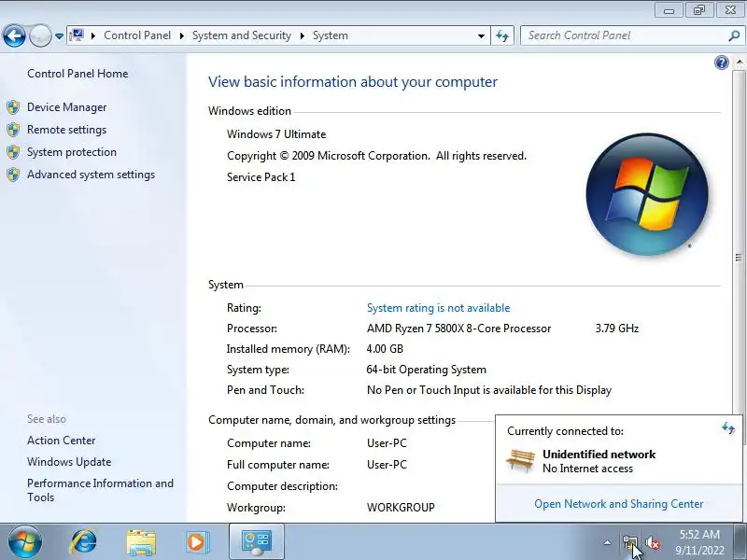Image resolution: width=747 pixels, height=560 pixels.
Task: Expand the arrow after Control Panel breadcrumb
Action: click(182, 35)
